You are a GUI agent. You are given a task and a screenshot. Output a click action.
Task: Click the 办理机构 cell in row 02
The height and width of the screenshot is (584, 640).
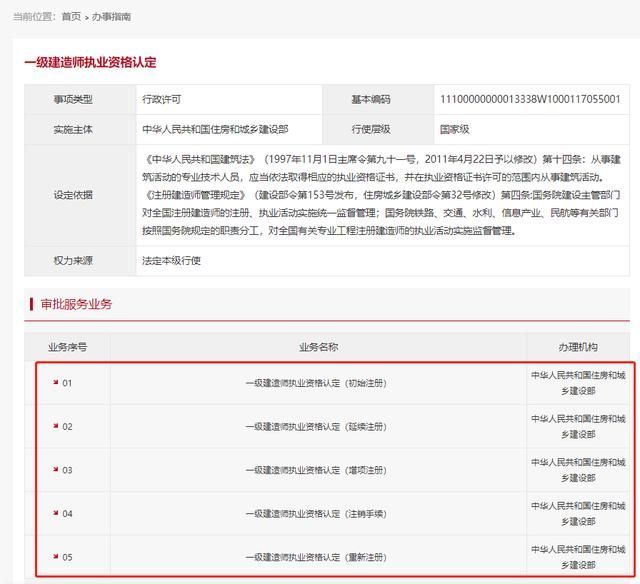[x=578, y=427]
